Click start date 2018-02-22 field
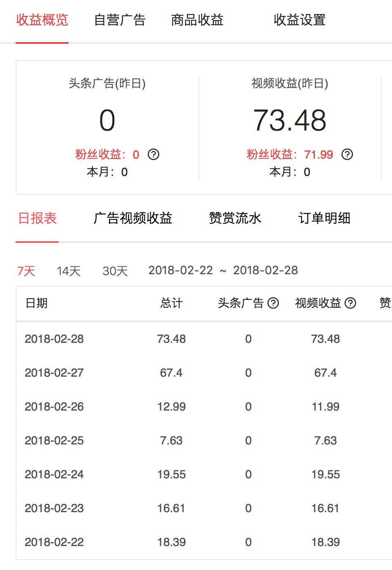This screenshot has width=392, height=570. [181, 271]
